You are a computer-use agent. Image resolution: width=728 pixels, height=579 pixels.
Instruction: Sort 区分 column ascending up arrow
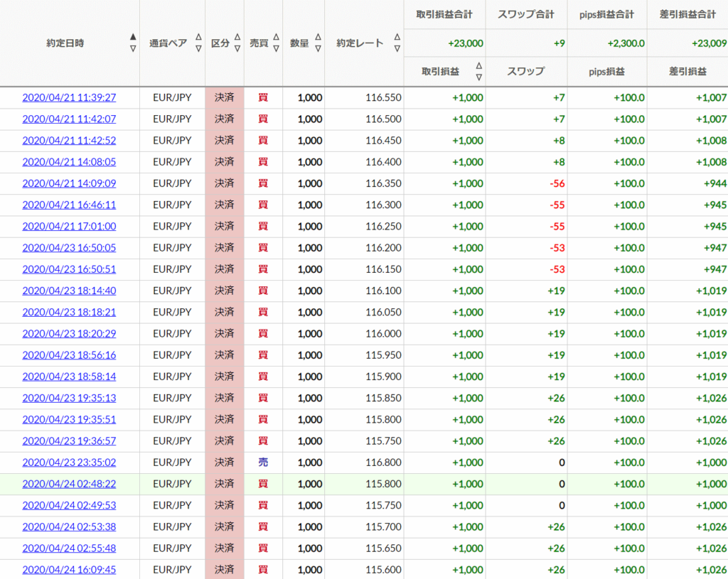pyautogui.click(x=237, y=37)
